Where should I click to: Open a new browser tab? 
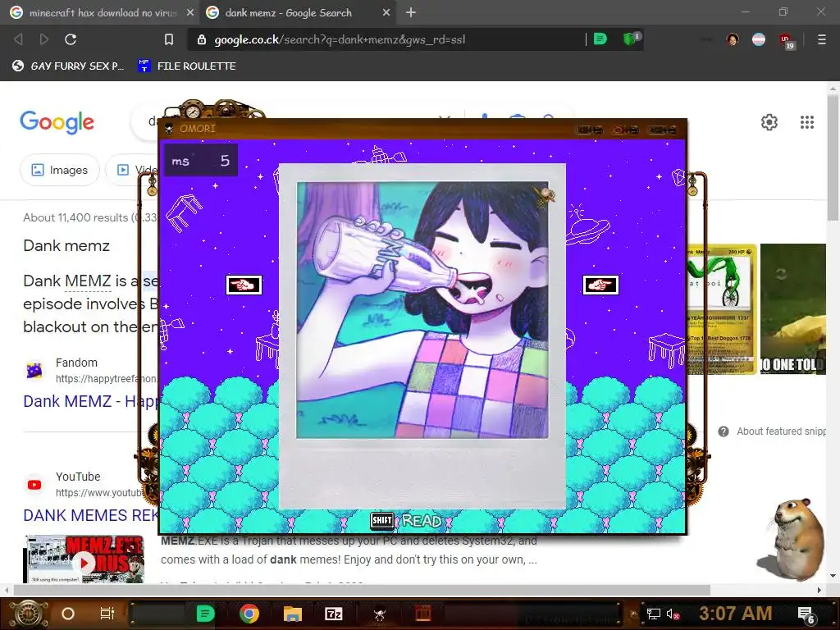click(x=411, y=12)
